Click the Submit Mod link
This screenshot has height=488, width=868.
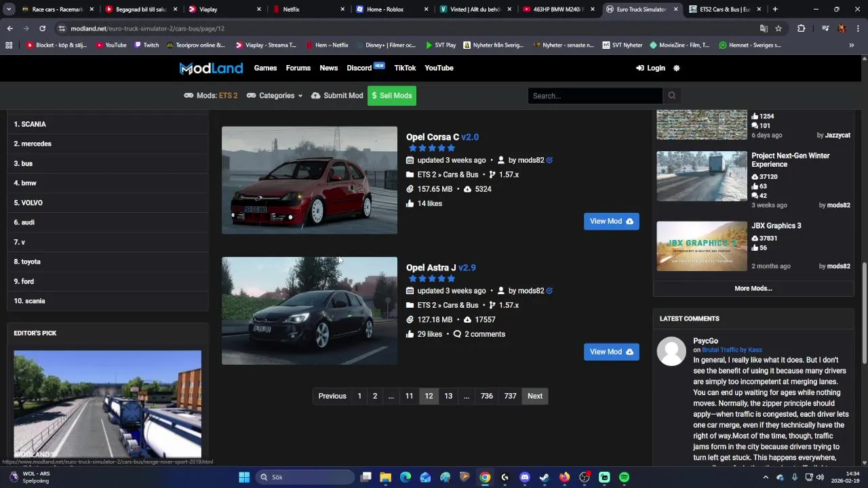pos(337,96)
